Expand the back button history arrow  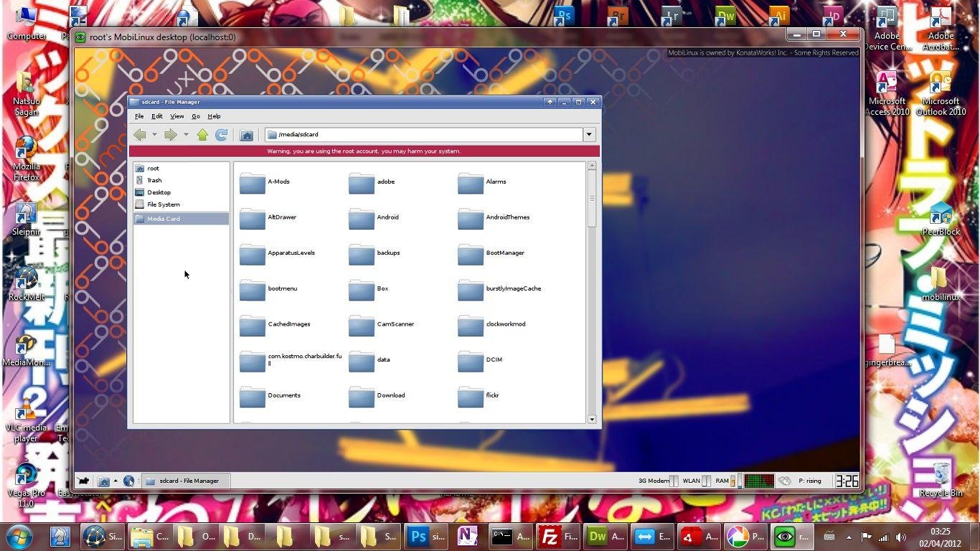click(x=154, y=134)
